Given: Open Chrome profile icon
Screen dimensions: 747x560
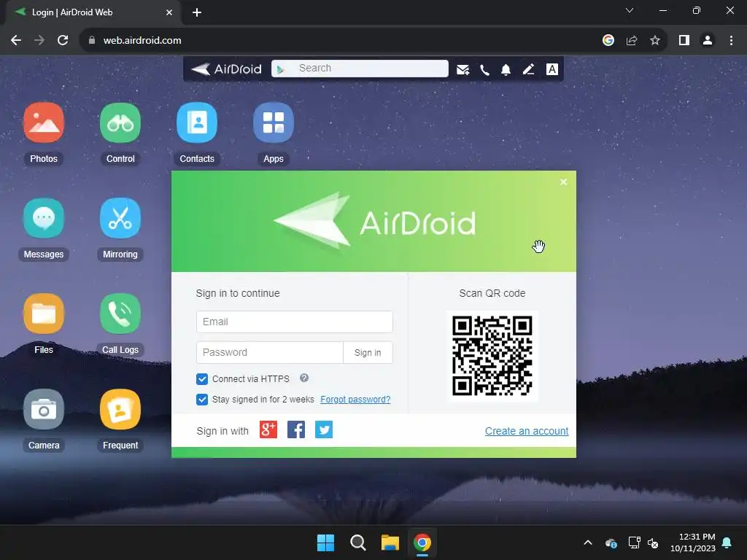Looking at the screenshot, I should coord(708,41).
